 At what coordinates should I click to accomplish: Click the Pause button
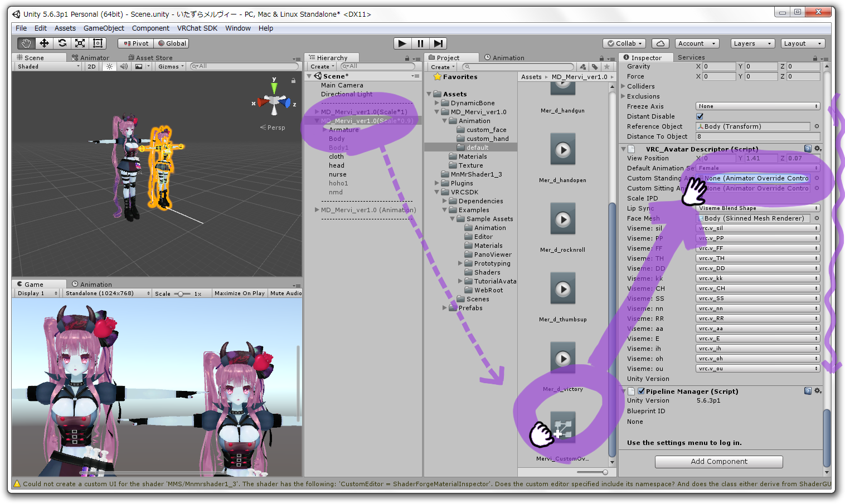click(x=420, y=43)
